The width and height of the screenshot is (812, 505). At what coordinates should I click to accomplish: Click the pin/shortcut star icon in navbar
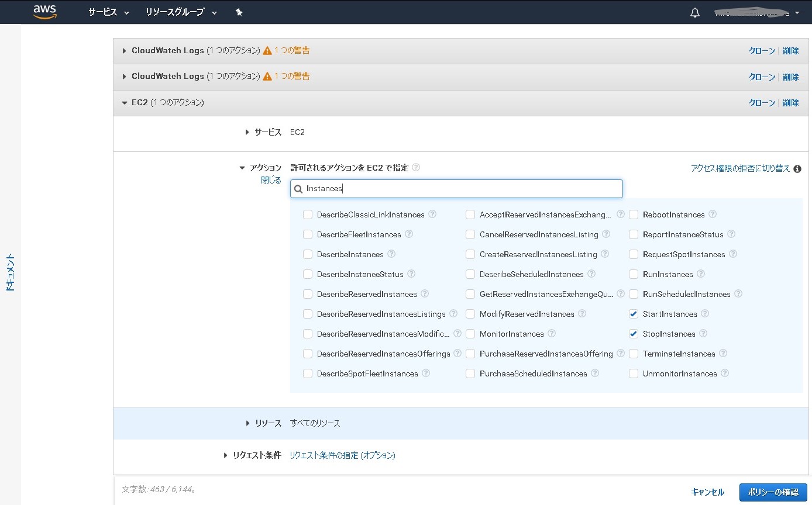239,12
